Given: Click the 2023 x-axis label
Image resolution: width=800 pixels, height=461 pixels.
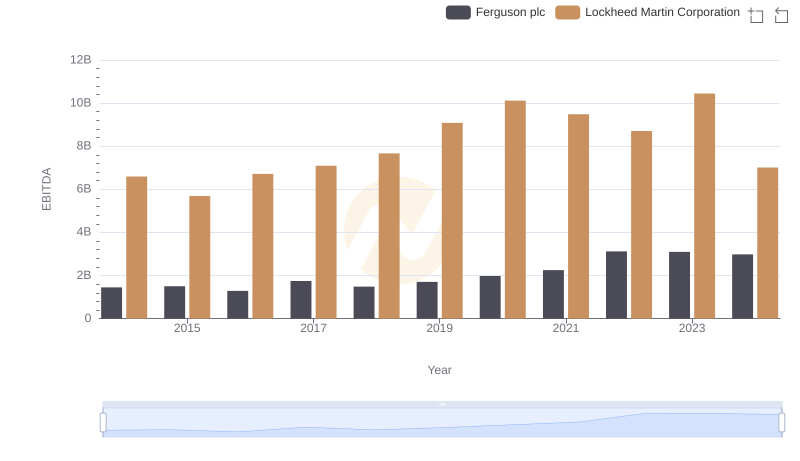Looking at the screenshot, I should [692, 328].
